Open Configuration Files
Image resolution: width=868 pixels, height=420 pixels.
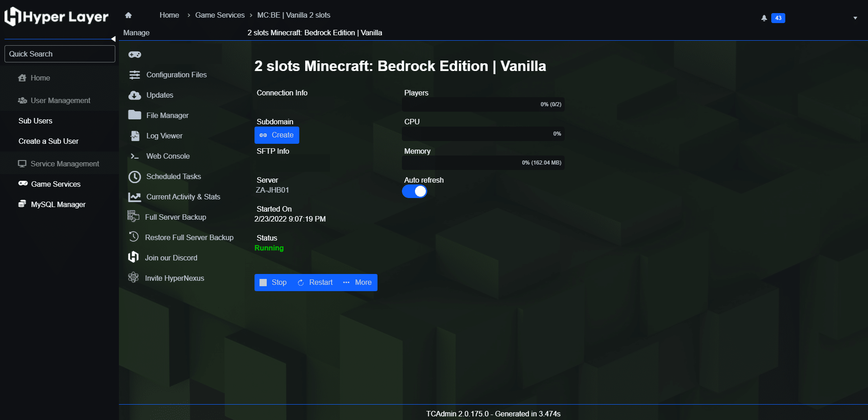tap(176, 75)
